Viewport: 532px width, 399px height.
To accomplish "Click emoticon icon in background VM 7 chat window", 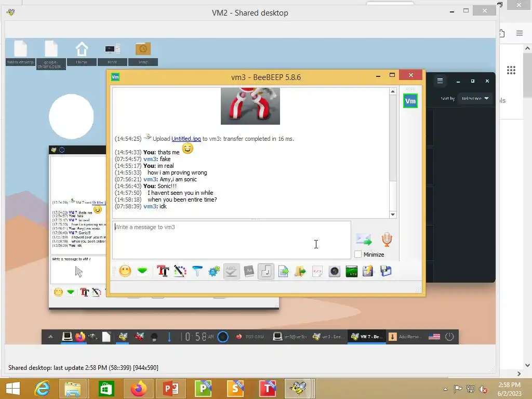I will 58,292.
